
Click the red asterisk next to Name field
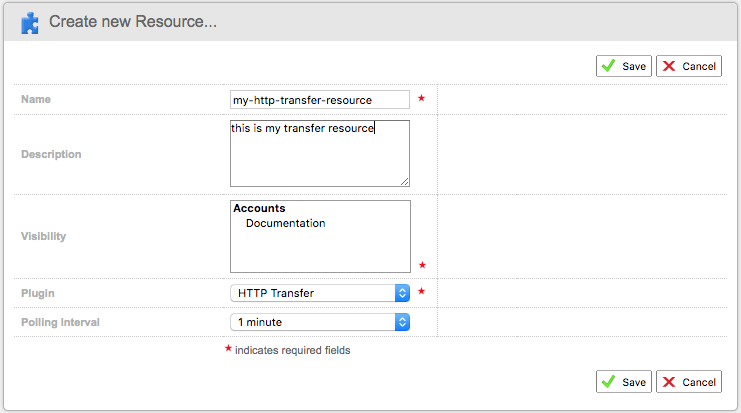(421, 99)
